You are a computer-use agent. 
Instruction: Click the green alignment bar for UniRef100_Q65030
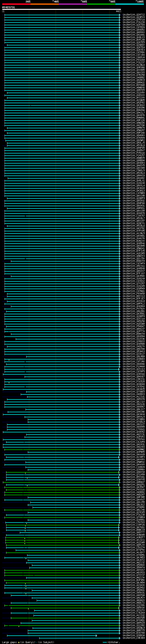[x=65, y=608]
